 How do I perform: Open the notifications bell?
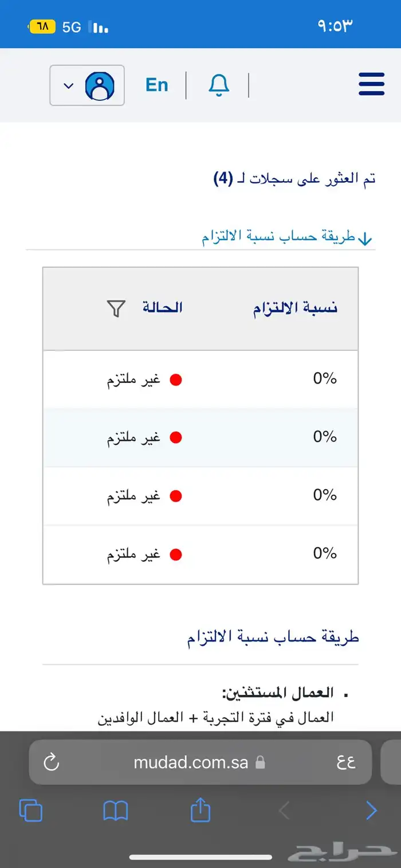coord(218,85)
